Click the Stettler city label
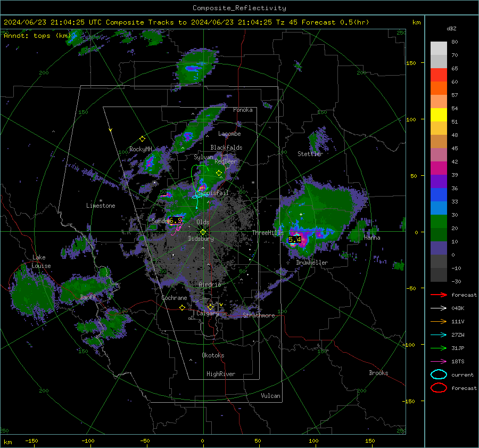479x448 pixels. (x=310, y=154)
